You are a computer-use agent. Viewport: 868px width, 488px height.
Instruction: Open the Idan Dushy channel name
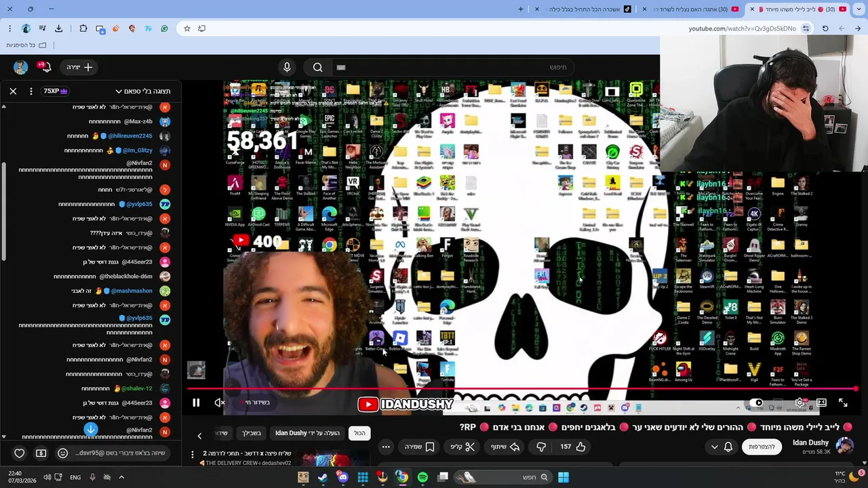point(810,443)
